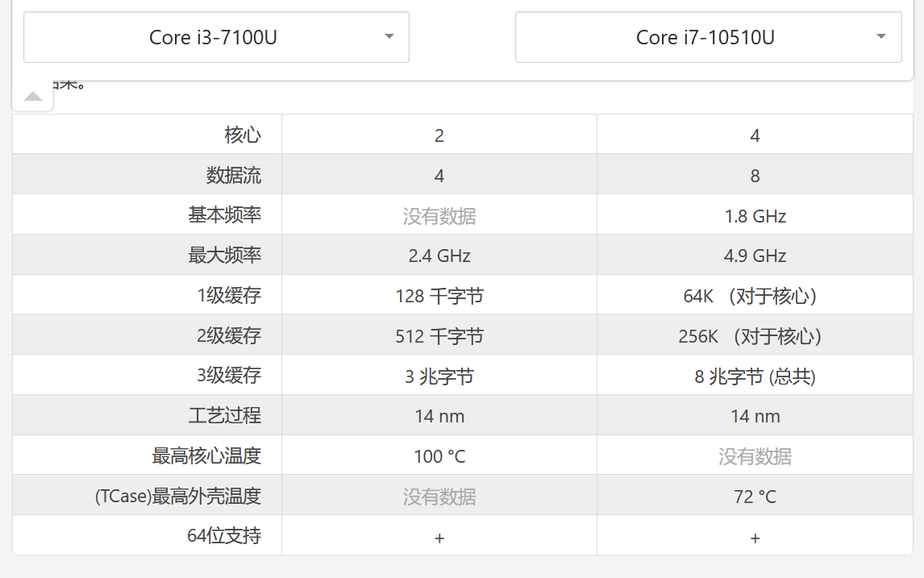Click 没有数据 in the 基本频率 row

pos(439,216)
